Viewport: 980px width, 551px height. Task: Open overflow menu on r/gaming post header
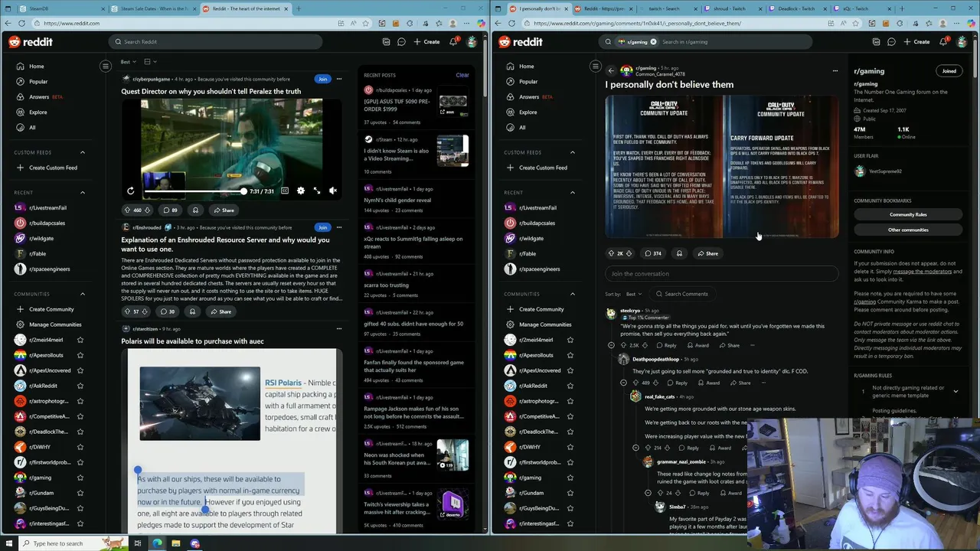pyautogui.click(x=835, y=70)
